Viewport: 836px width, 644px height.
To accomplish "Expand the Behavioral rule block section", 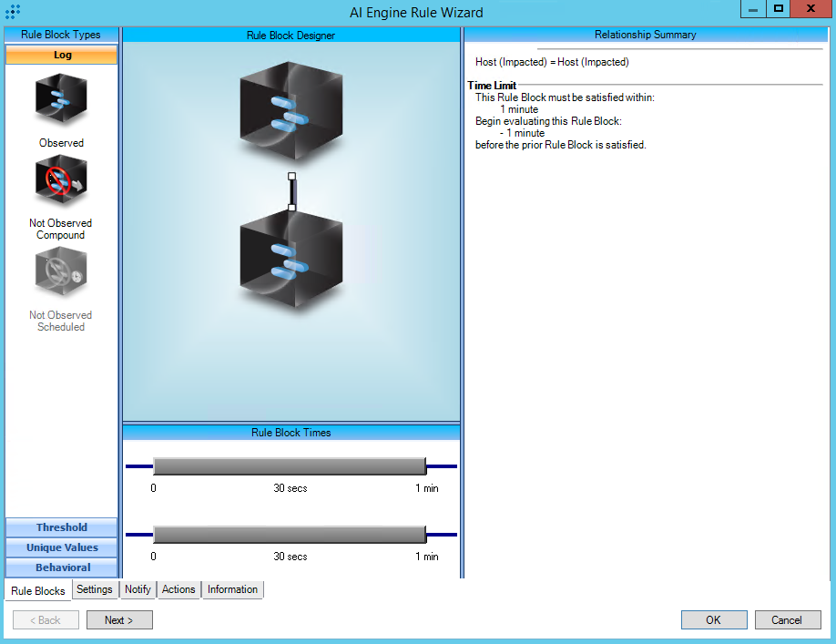I will coord(62,567).
